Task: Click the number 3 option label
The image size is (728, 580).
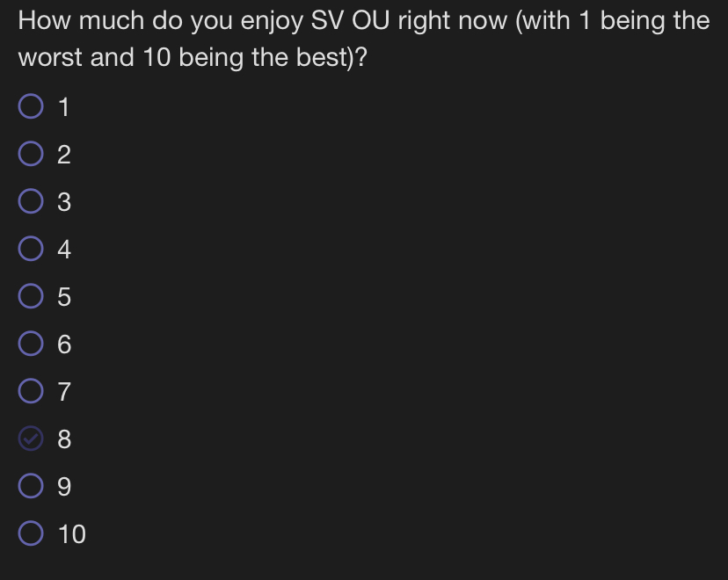Action: tap(64, 202)
